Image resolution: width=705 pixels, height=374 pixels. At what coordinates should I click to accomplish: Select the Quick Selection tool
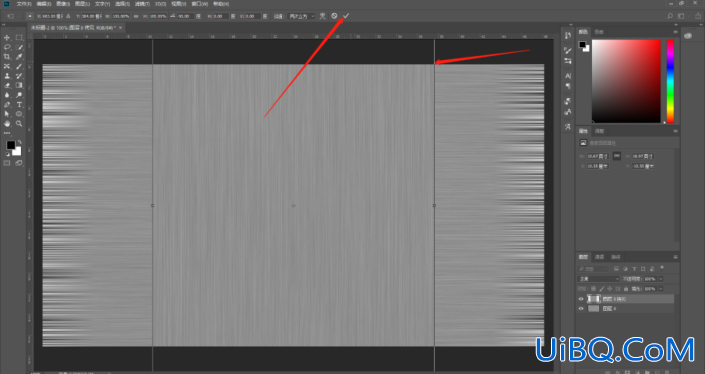coord(19,47)
